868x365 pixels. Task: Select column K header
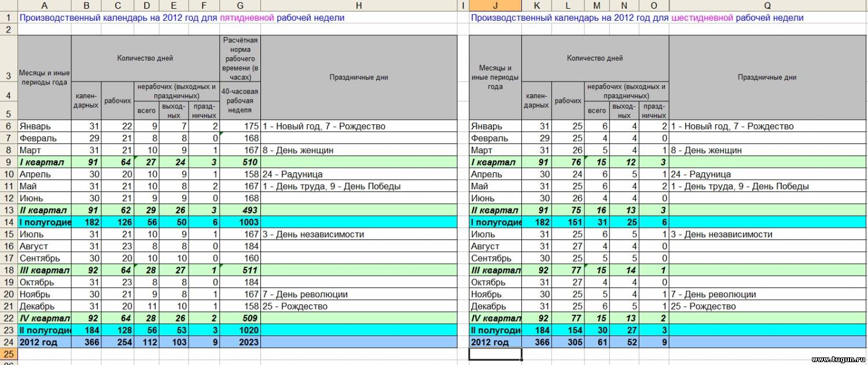pos(536,5)
